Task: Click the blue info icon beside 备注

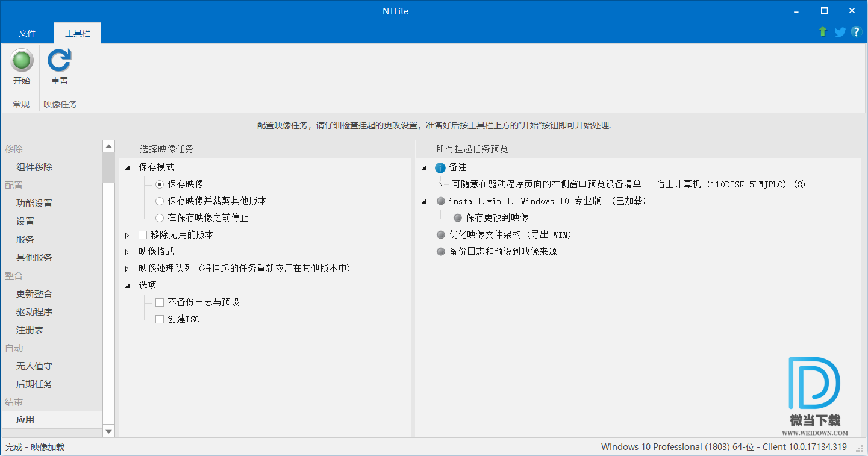Action: (x=440, y=167)
